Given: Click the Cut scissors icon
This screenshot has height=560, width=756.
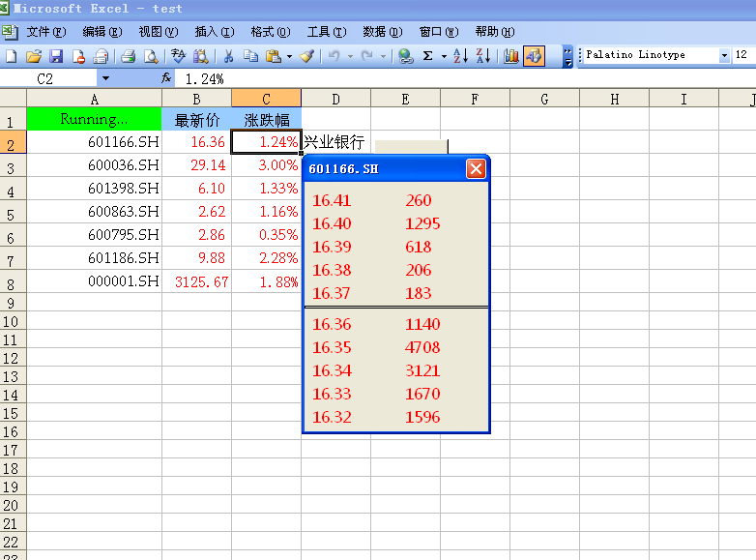Looking at the screenshot, I should coord(229,56).
